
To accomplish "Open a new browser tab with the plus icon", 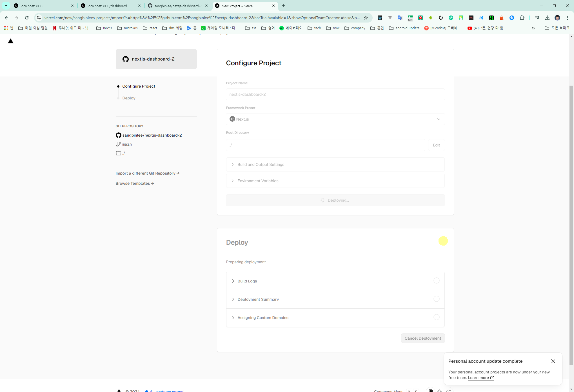I will click(284, 6).
